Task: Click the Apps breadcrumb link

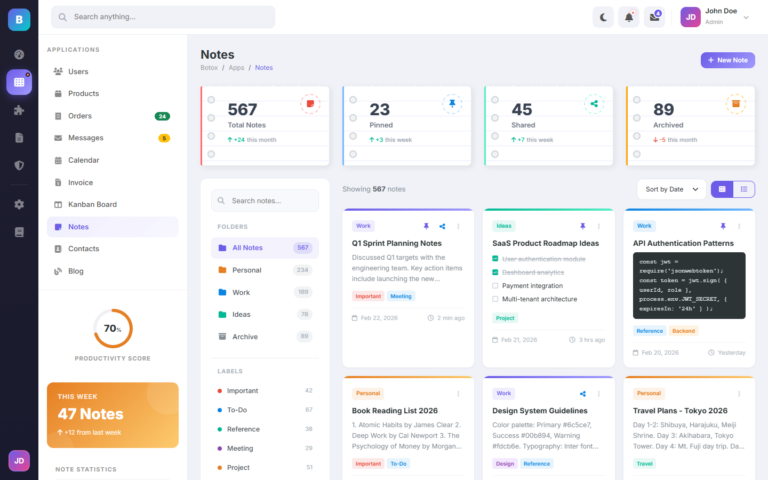Action: [x=236, y=68]
